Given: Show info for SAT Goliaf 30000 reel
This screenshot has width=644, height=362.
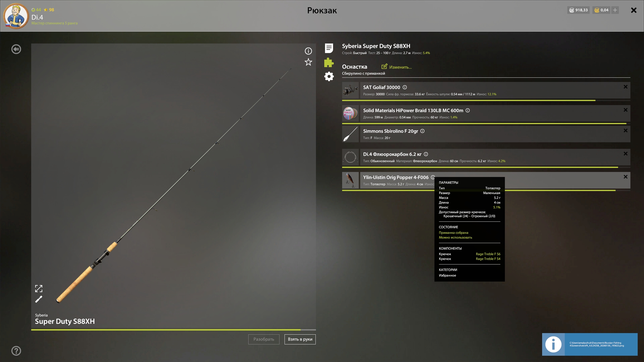Looking at the screenshot, I should (x=405, y=87).
